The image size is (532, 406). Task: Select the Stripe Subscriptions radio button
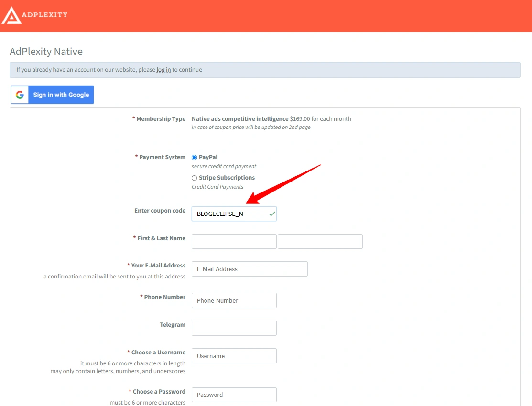pyautogui.click(x=194, y=178)
